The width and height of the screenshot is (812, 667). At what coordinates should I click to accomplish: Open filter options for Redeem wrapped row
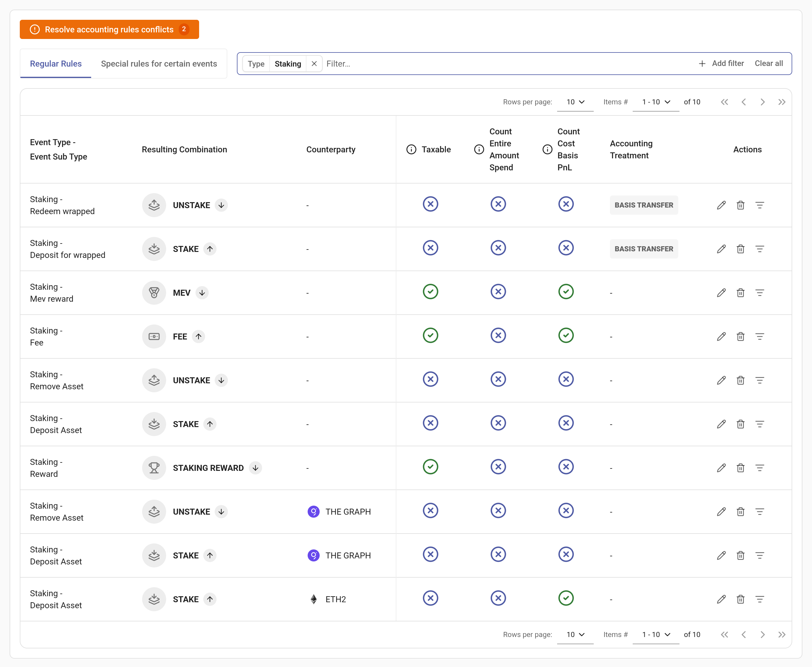[760, 205]
